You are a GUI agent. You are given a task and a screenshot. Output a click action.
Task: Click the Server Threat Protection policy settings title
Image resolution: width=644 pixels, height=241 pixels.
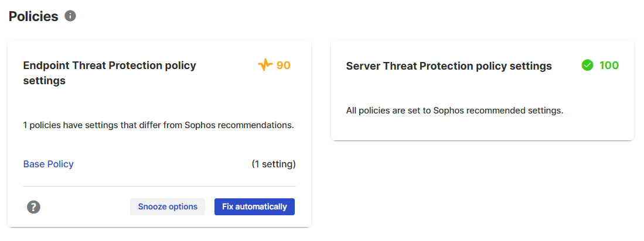coord(449,66)
